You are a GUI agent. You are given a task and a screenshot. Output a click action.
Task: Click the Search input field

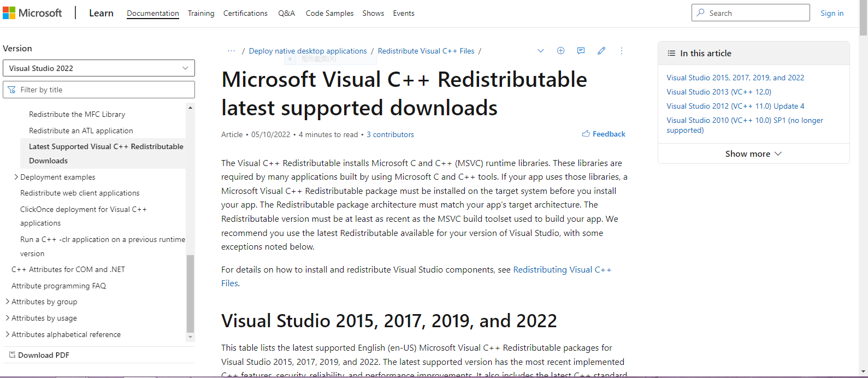point(751,13)
